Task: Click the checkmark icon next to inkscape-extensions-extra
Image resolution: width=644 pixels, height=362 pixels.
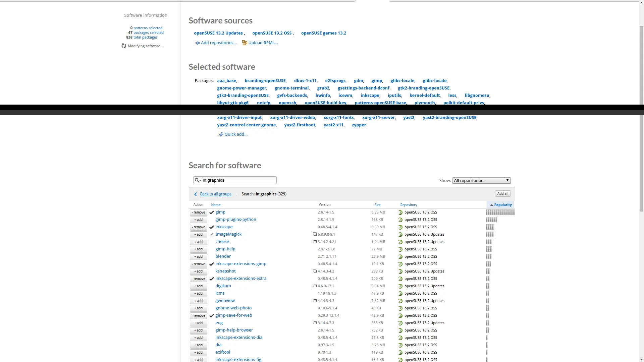Action: click(x=212, y=279)
